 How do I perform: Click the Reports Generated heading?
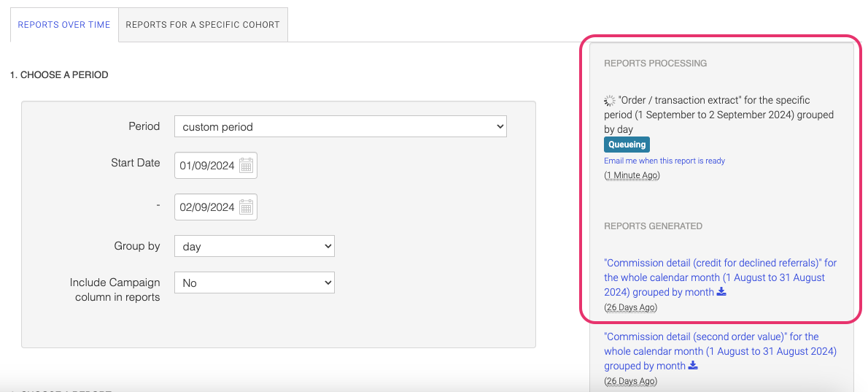tap(654, 226)
